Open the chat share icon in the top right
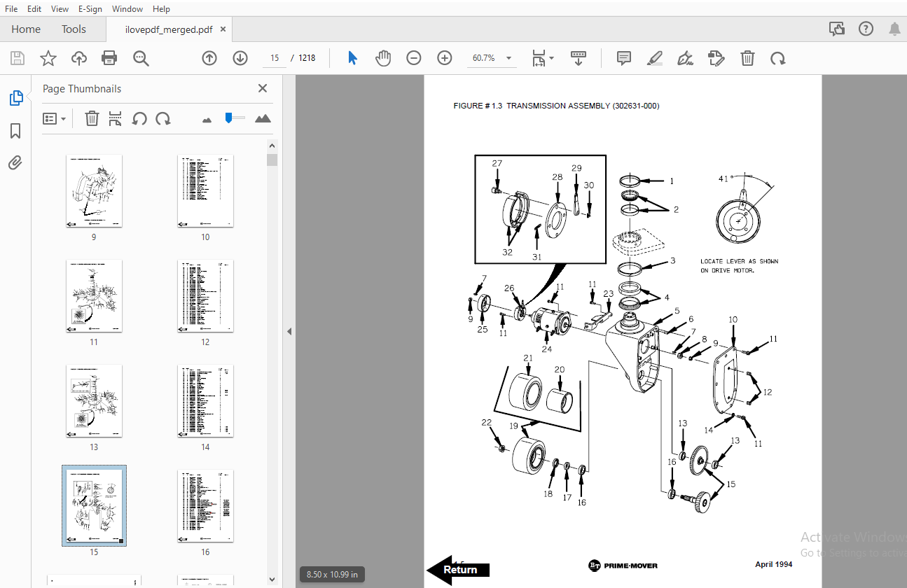Image resolution: width=907 pixels, height=588 pixels. (x=836, y=29)
